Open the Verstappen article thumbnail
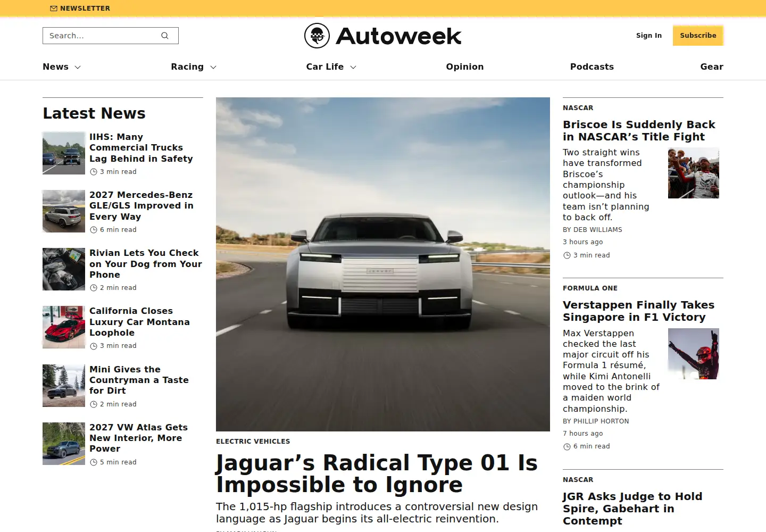The height and width of the screenshot is (532, 766). click(694, 354)
